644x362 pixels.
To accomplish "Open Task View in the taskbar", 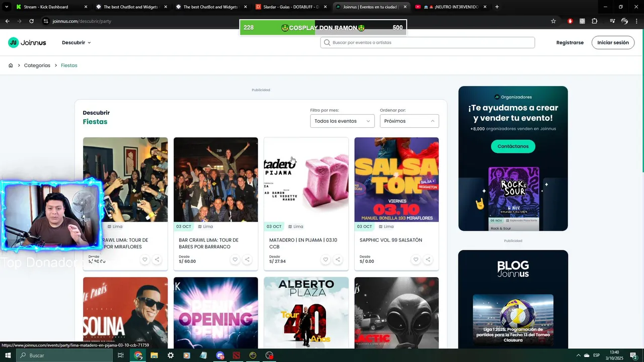I will [121, 355].
